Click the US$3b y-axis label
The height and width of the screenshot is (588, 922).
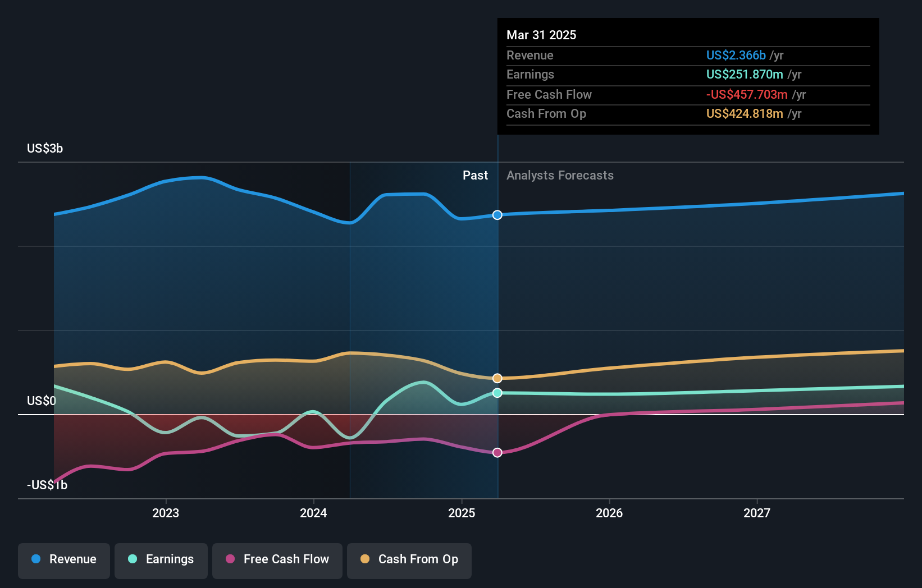click(45, 148)
